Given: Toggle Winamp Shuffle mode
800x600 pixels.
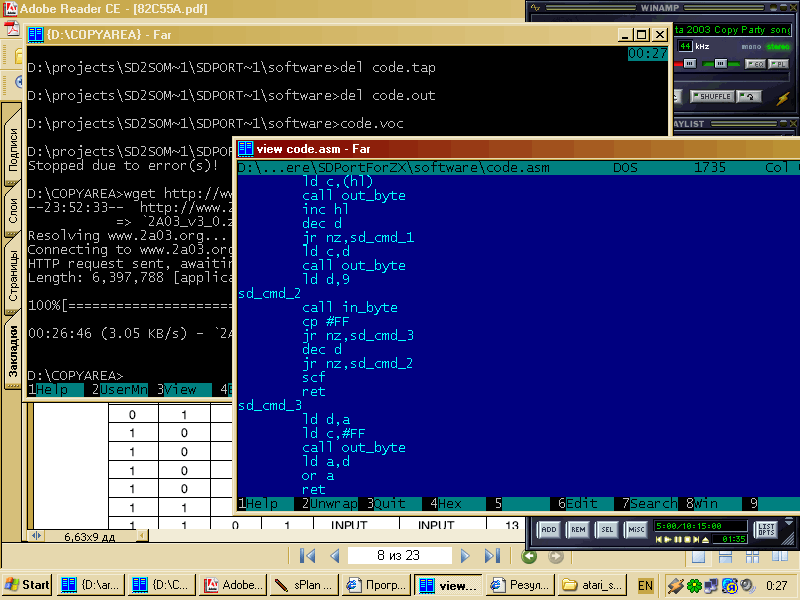Looking at the screenshot, I should coord(714,97).
